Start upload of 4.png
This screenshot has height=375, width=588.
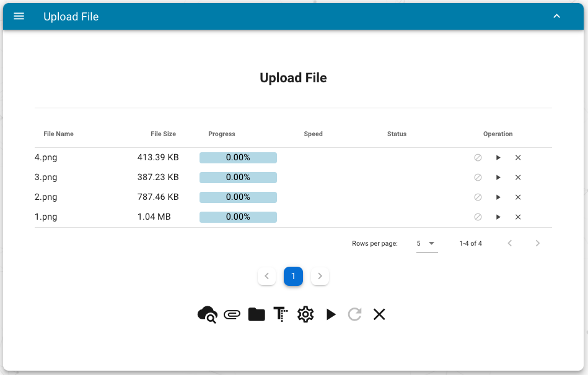point(498,158)
